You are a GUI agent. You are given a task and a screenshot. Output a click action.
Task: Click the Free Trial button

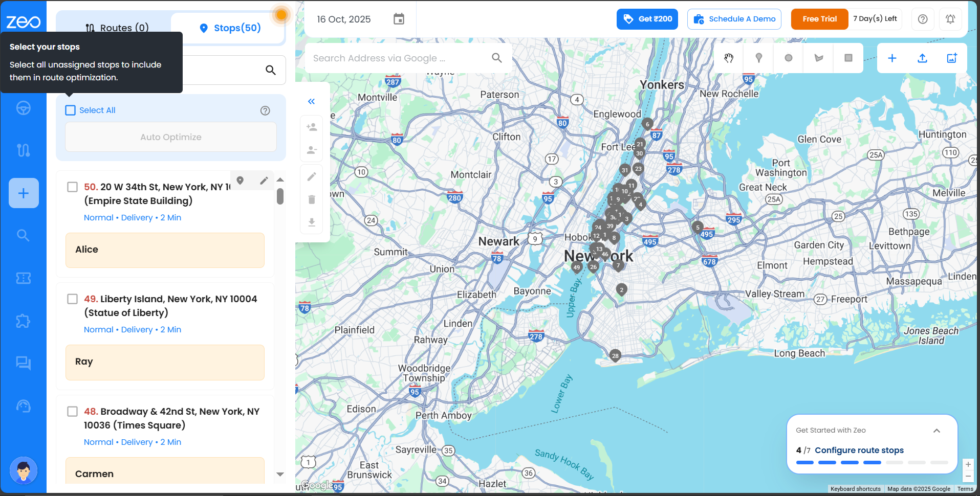click(x=819, y=19)
